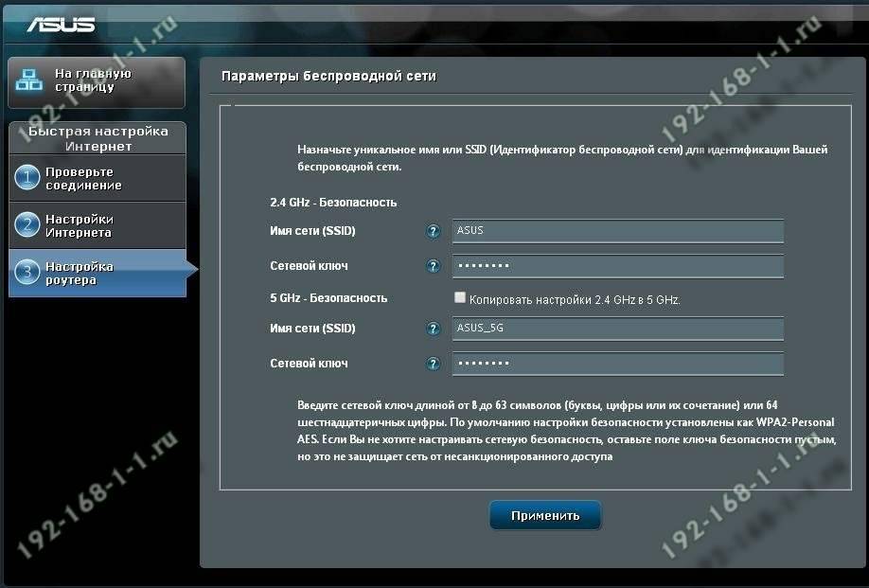Open help for 2.4 GHz network key
869x588 pixels.
click(433, 266)
